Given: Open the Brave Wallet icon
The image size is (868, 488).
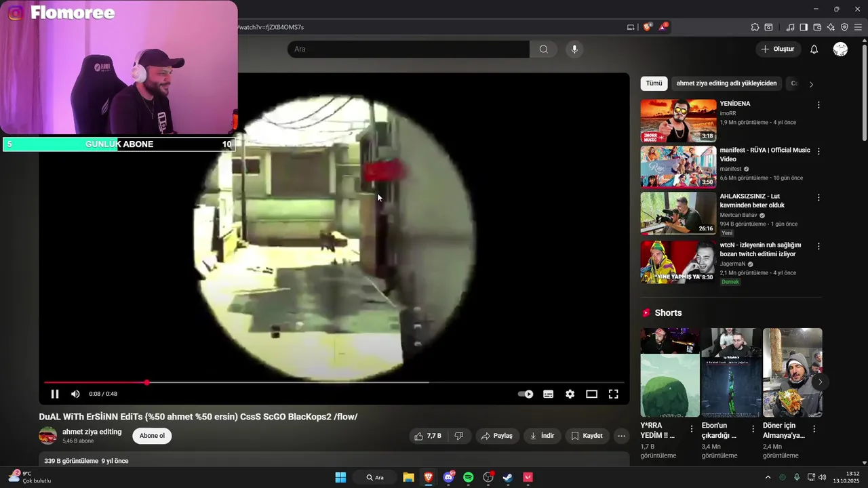Looking at the screenshot, I should click(x=817, y=27).
